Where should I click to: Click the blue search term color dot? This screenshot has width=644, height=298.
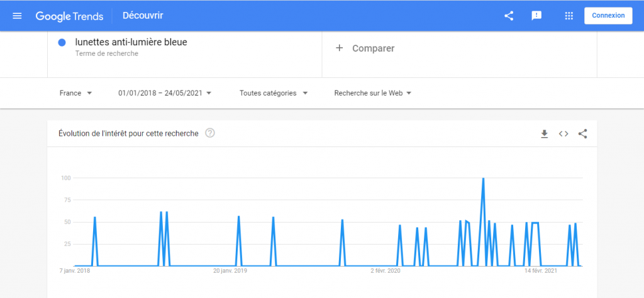point(62,43)
